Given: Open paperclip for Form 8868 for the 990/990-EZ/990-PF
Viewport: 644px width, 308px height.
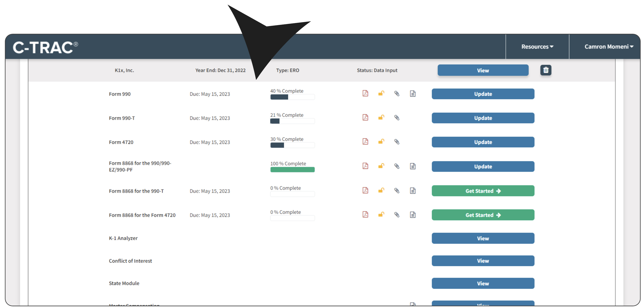Looking at the screenshot, I should [x=397, y=166].
